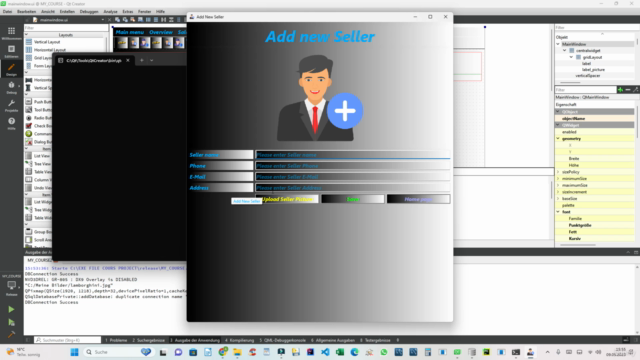Open the Willkommen mode in Qt Creator sidebar

coord(11,33)
